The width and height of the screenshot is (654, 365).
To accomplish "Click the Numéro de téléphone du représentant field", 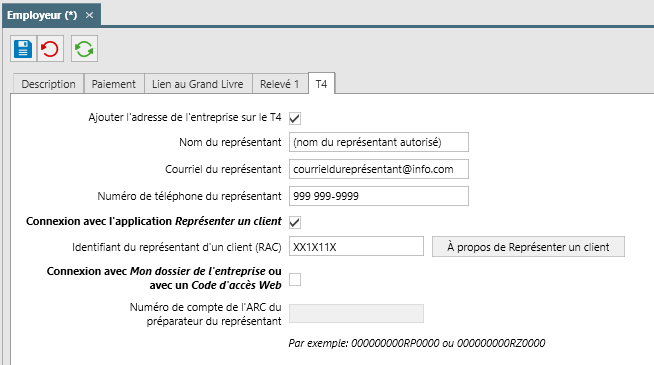I will click(x=379, y=196).
